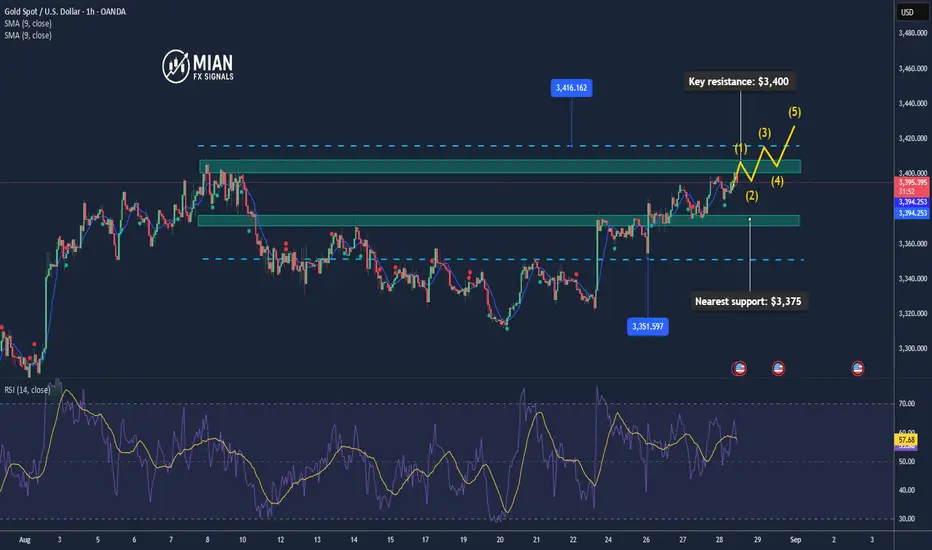The image size is (932, 550).
Task: Click the 50.00 RSI axis label
Action: click(906, 461)
